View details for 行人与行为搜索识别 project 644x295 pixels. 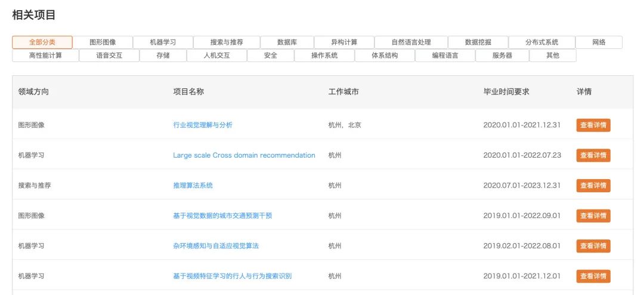[x=593, y=276]
